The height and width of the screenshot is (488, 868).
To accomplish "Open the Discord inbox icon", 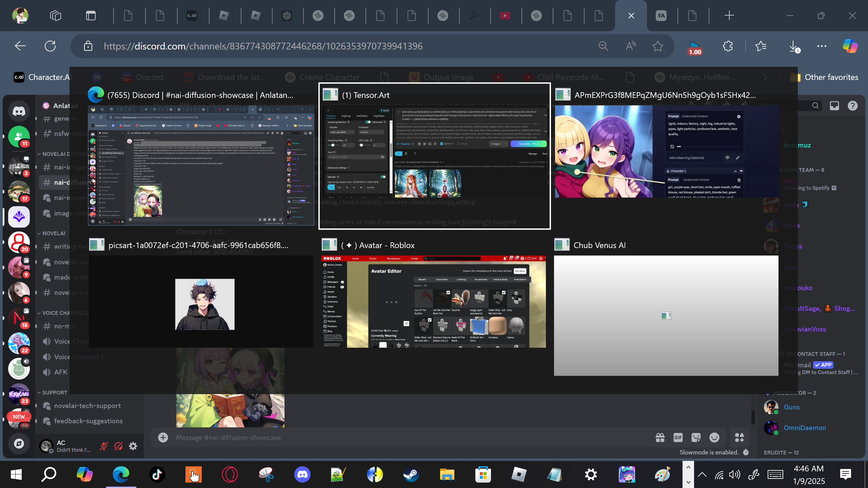I will pos(834,106).
